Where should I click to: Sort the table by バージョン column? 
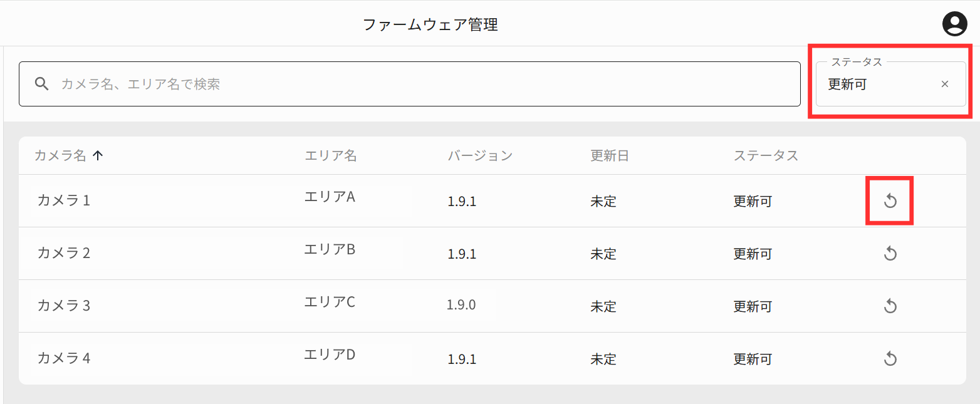(480, 155)
